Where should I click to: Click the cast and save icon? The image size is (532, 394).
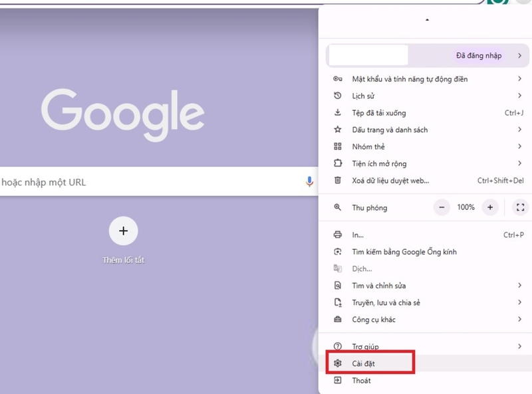(x=338, y=302)
